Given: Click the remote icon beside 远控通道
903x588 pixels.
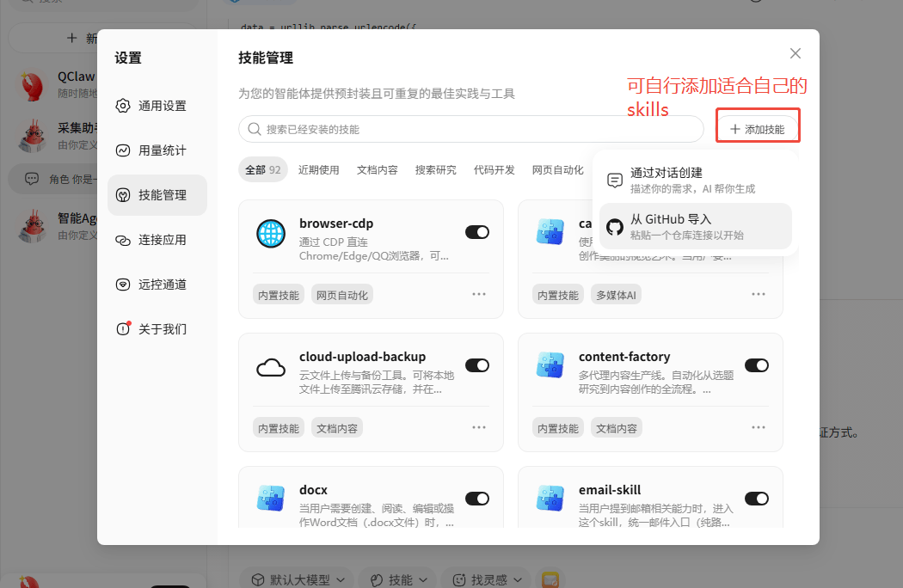Looking at the screenshot, I should tap(123, 285).
